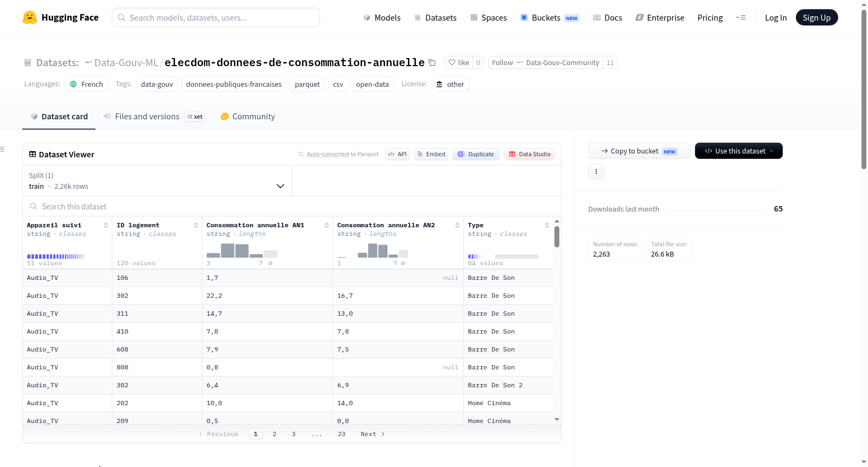Screen dimensions: 868x467
Task: Open the Pricing page
Action: pos(710,17)
